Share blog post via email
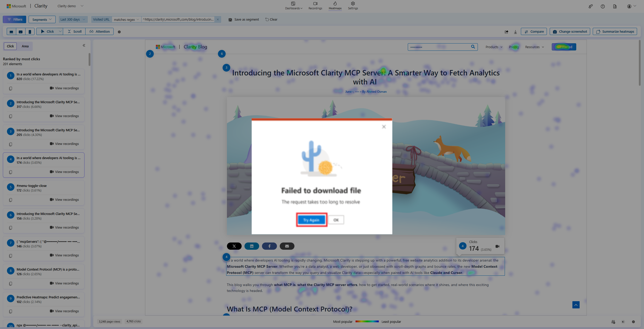This screenshot has width=644, height=329. pyautogui.click(x=287, y=246)
